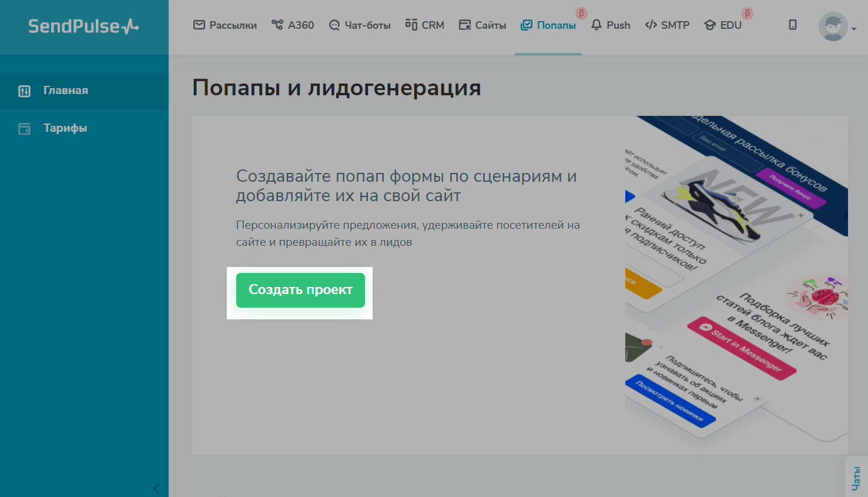Viewport: 868px width, 497px height.
Task: Open the user avatar profile
Action: click(833, 26)
